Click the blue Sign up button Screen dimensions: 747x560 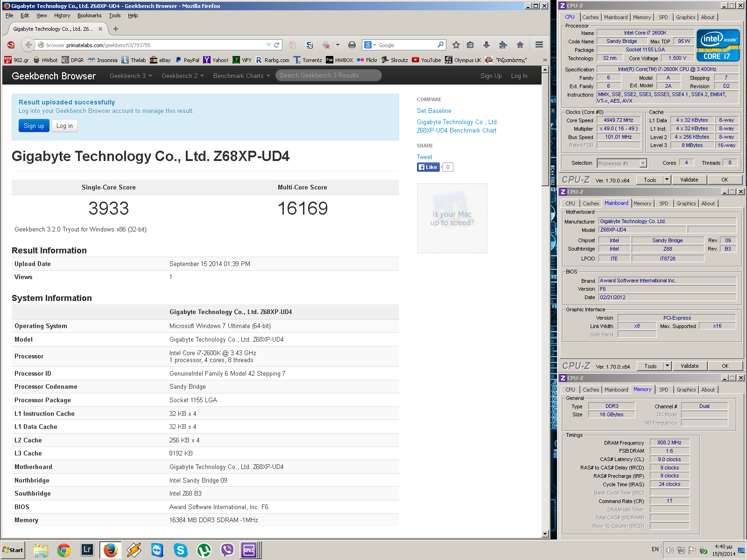point(34,126)
